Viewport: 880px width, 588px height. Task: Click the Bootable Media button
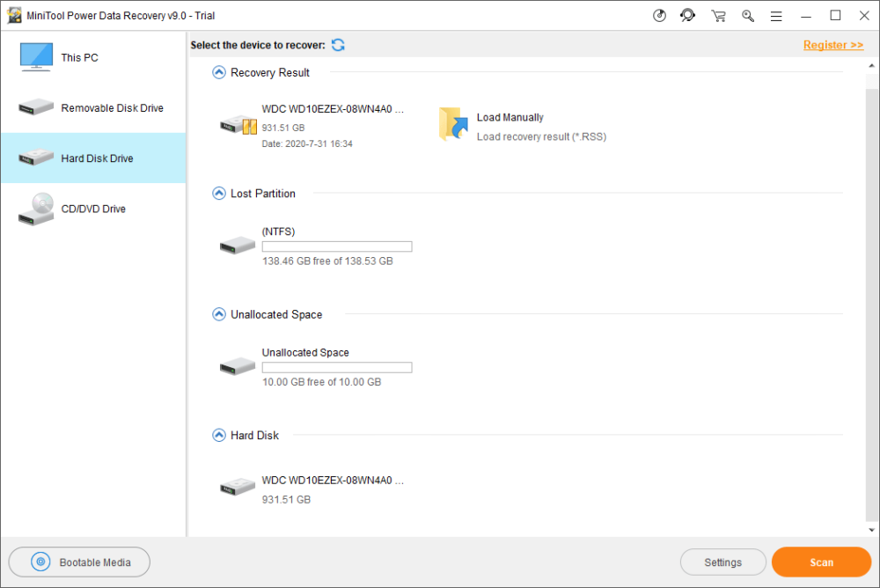click(x=79, y=562)
